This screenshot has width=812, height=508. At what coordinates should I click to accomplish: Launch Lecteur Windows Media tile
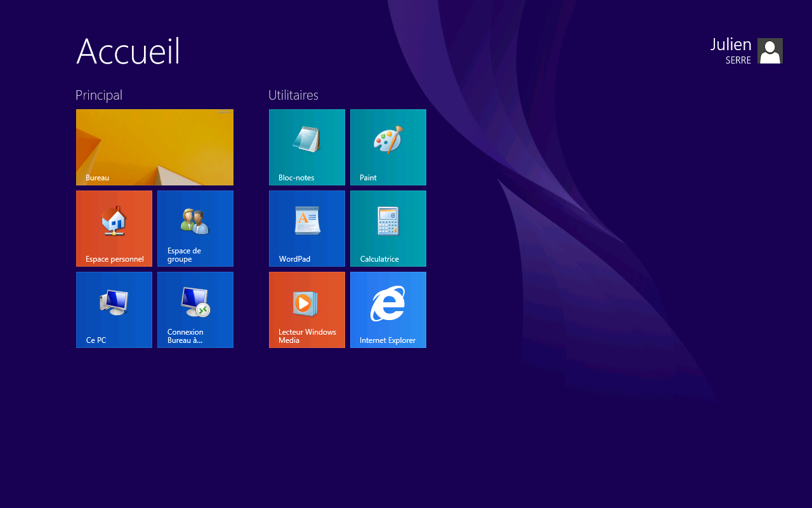point(307,310)
